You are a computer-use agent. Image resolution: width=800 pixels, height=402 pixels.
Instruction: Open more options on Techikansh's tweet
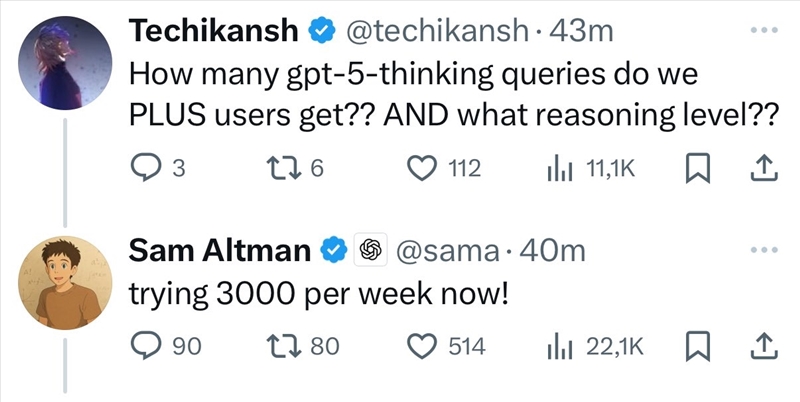pyautogui.click(x=763, y=29)
